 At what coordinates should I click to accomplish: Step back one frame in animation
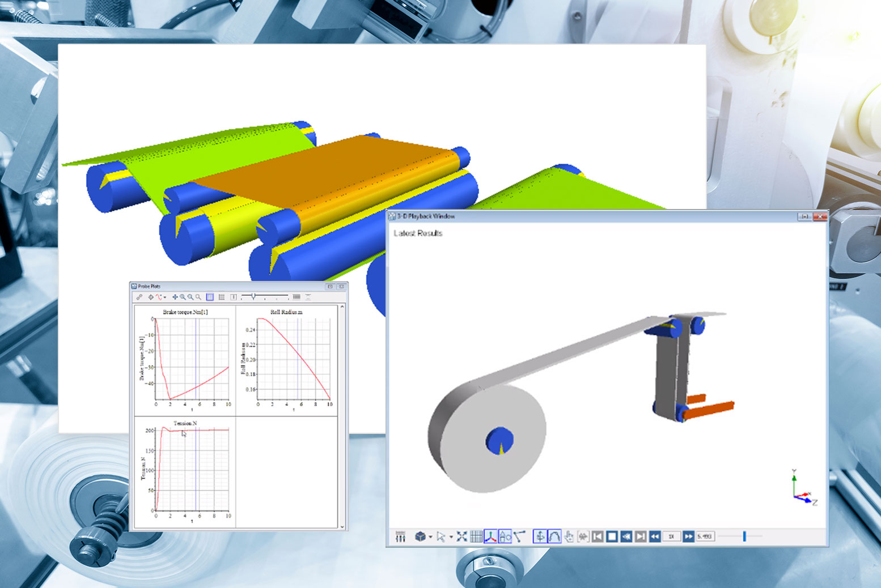626,536
